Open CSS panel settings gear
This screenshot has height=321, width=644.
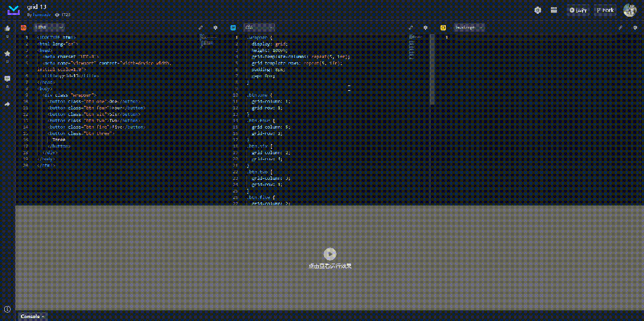pos(426,27)
